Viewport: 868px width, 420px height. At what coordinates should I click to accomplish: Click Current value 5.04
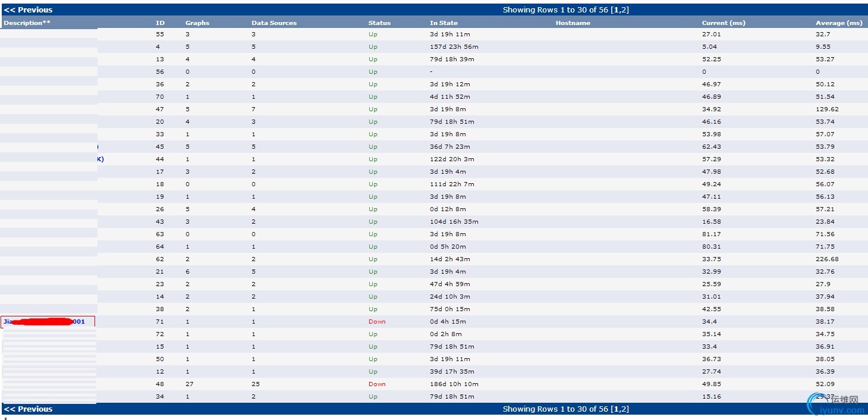tap(709, 46)
